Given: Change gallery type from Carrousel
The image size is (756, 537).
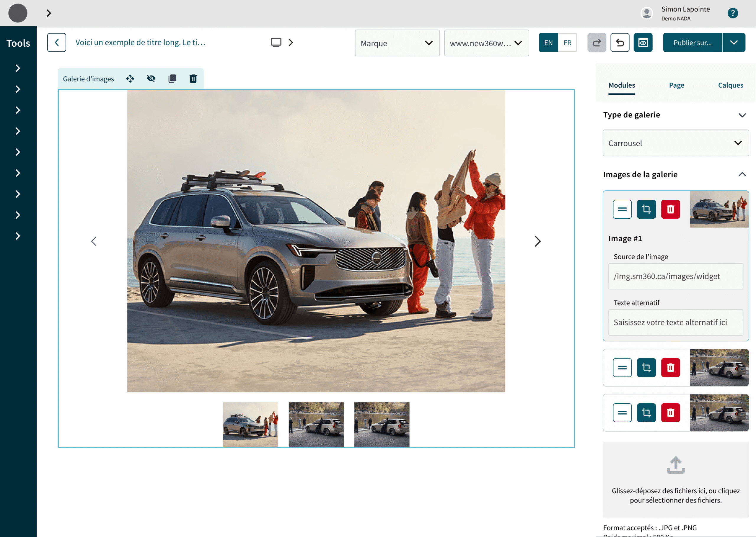Looking at the screenshot, I should point(675,143).
